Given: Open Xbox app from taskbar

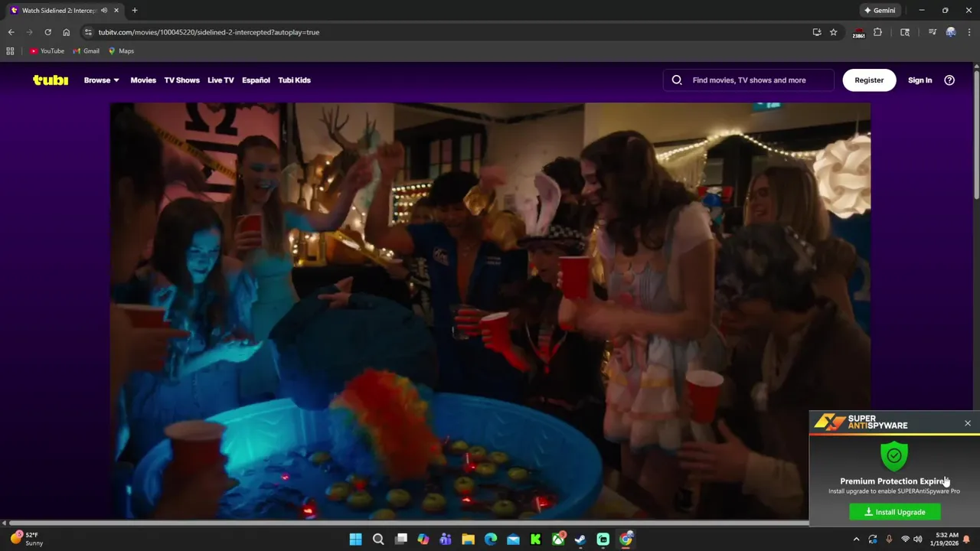Looking at the screenshot, I should [x=558, y=540].
